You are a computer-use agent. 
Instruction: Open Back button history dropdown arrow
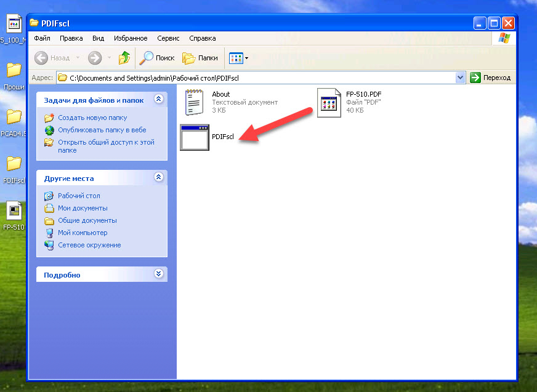click(78, 57)
